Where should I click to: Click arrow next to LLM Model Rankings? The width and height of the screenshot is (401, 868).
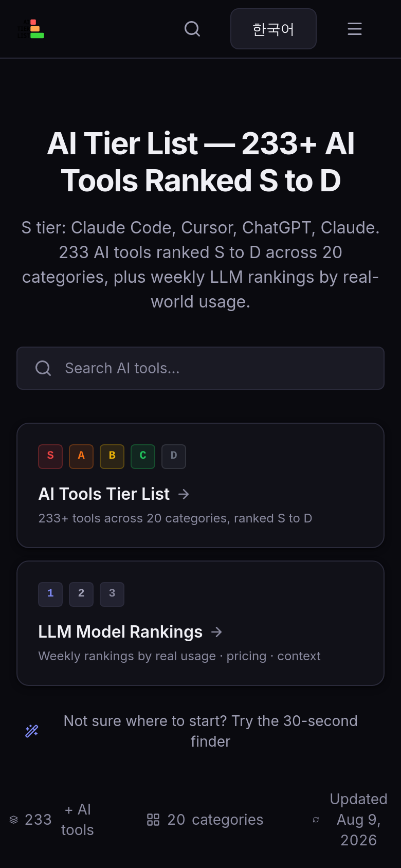coord(217,632)
